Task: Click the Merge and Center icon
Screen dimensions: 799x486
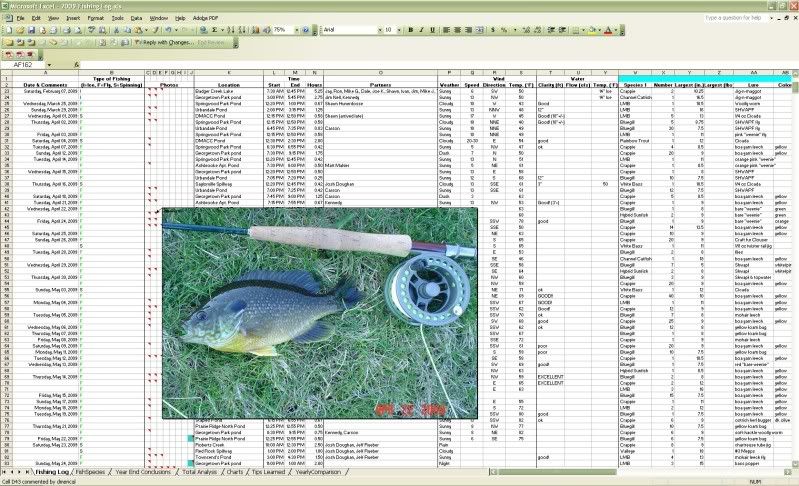Action: click(x=480, y=30)
